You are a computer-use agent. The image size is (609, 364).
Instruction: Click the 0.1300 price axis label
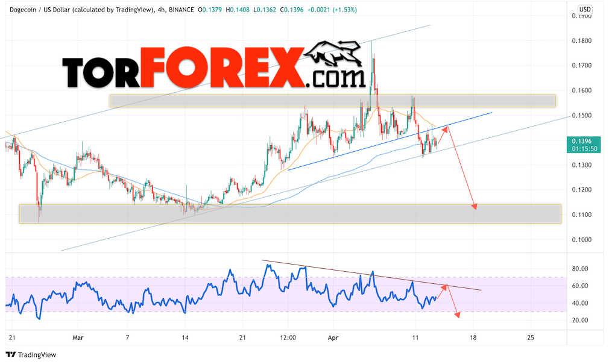pyautogui.click(x=581, y=165)
